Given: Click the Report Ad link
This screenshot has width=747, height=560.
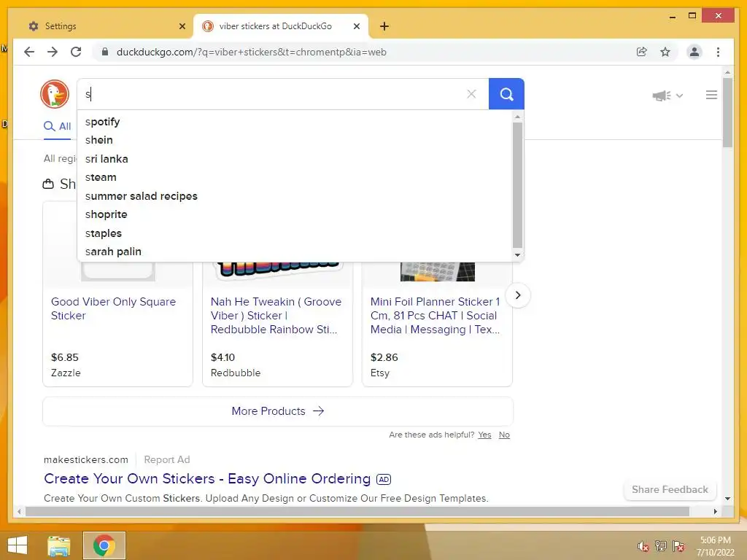Looking at the screenshot, I should coord(167,459).
